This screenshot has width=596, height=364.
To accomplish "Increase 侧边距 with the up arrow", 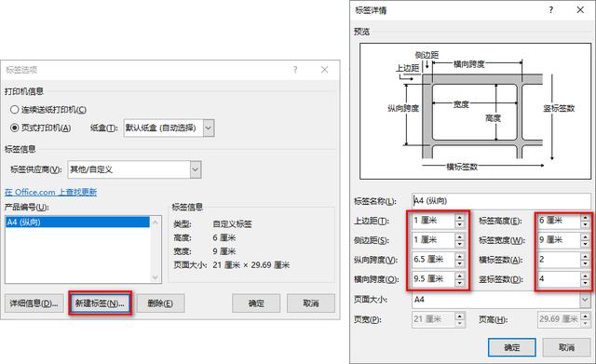I will [x=460, y=236].
